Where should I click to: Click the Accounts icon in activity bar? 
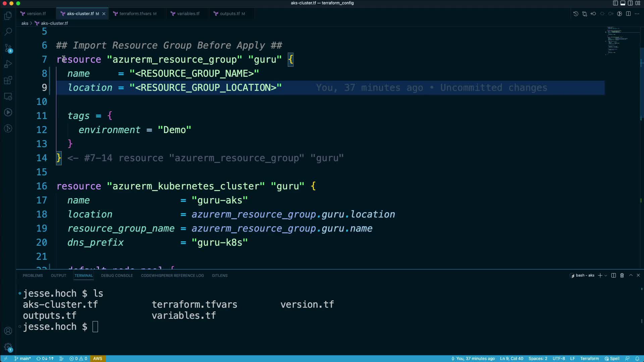point(8,331)
